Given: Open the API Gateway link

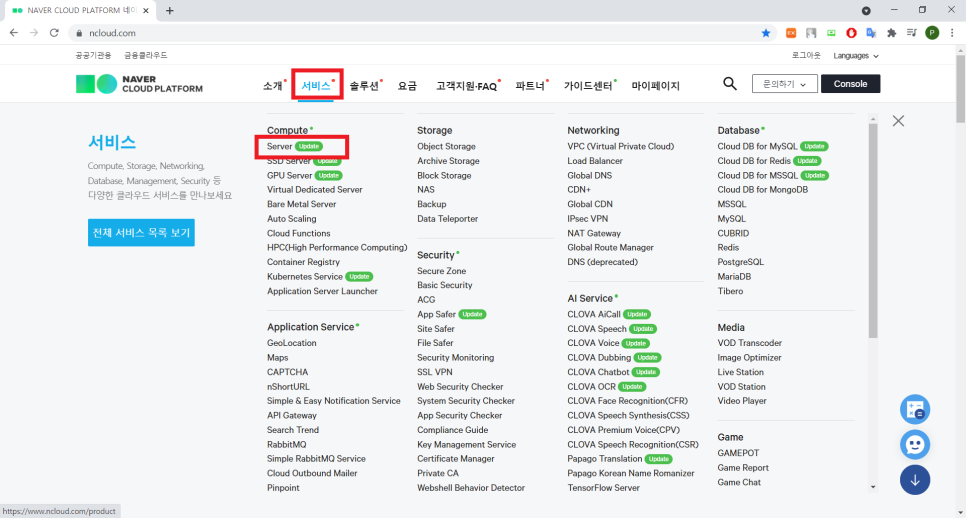Looking at the screenshot, I should 291,416.
